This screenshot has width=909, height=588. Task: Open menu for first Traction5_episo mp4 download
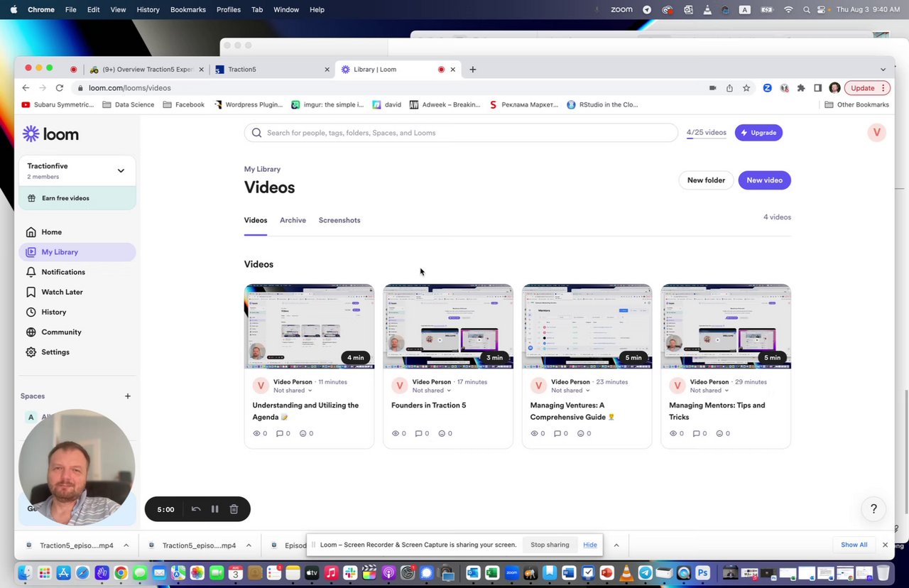(x=126, y=545)
